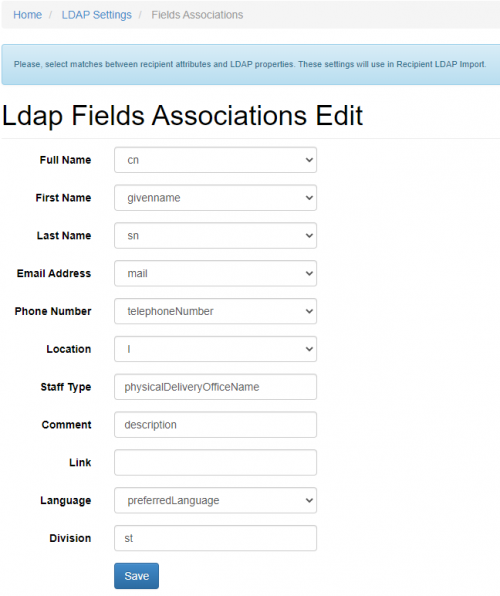Expand the Location dropdown
This screenshot has height=596, width=500.
pos(215,349)
